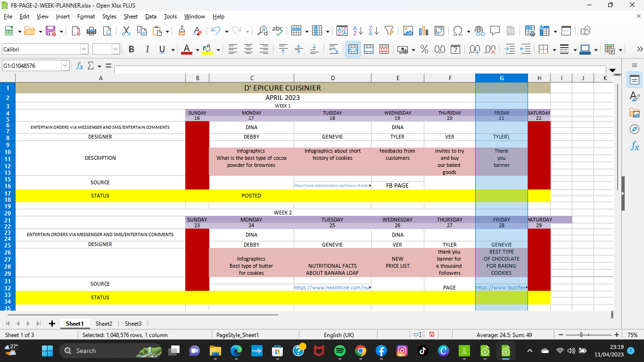
Task: Apply the red font color swatch
Action: pos(187,49)
